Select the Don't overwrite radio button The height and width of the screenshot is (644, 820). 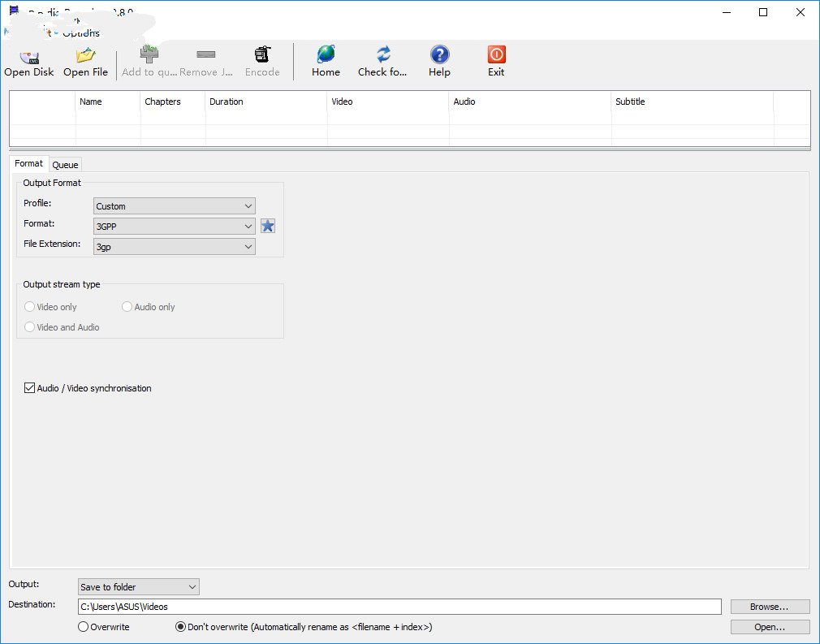pos(180,627)
